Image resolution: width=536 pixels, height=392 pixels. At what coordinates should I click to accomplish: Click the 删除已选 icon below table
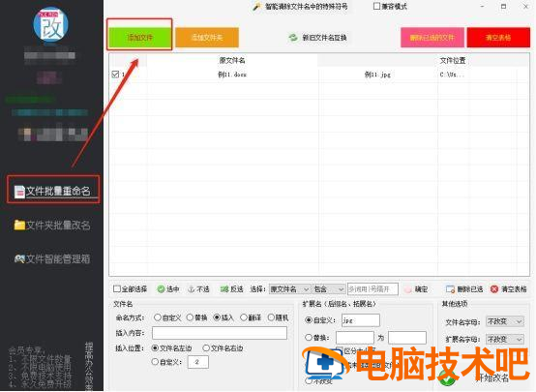(450, 289)
